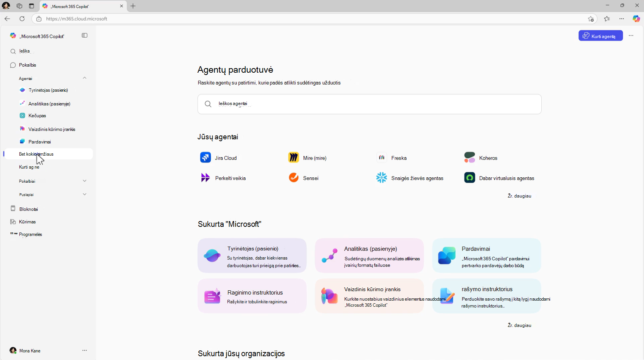Image resolution: width=644 pixels, height=360 pixels.
Task: Open page more options ellipsis menu
Action: point(631,36)
